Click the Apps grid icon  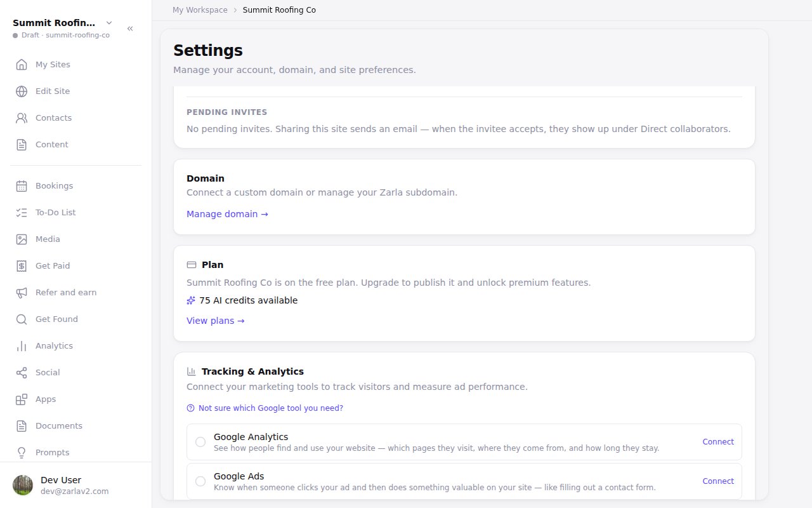click(22, 399)
